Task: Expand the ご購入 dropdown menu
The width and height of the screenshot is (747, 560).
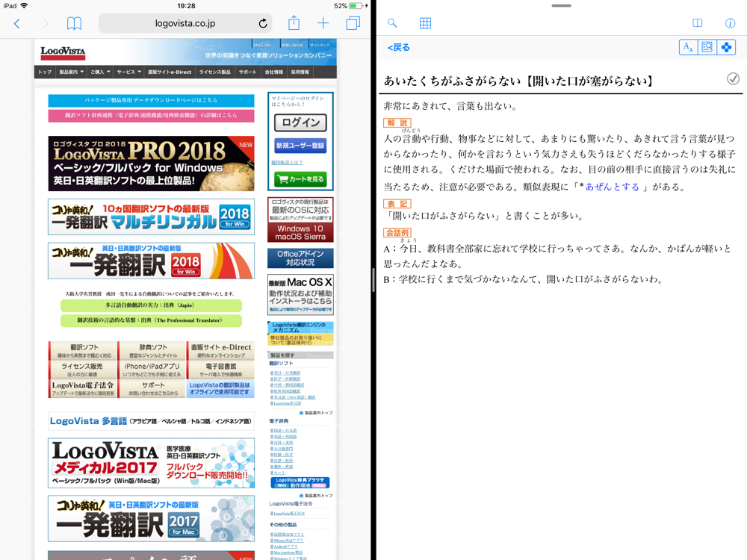Action: coord(100,72)
